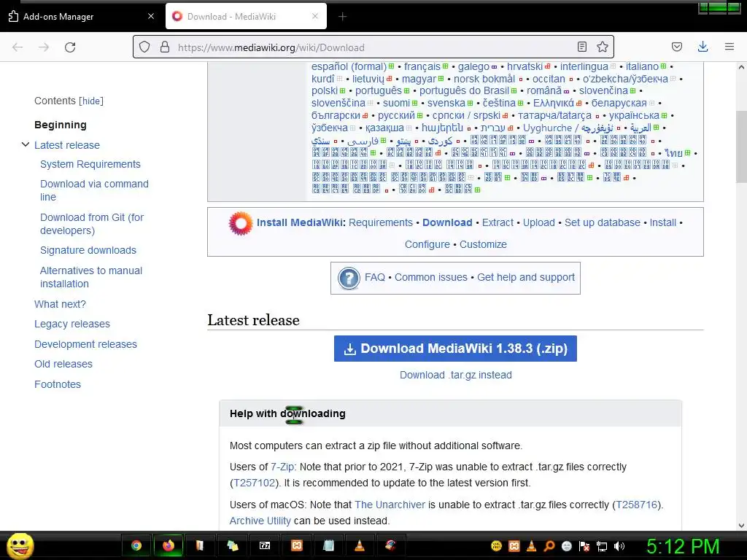747x560 pixels.
Task: Switch language to français
Action: coord(422,66)
